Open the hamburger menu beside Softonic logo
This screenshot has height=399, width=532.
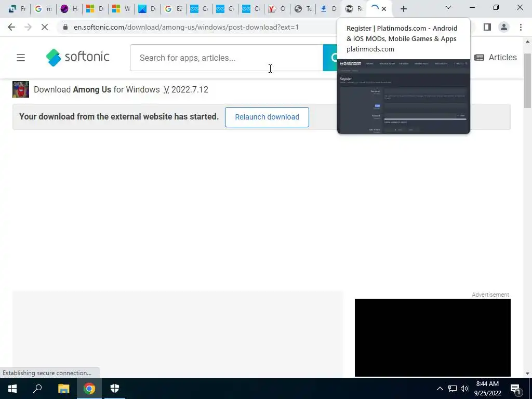[21, 58]
